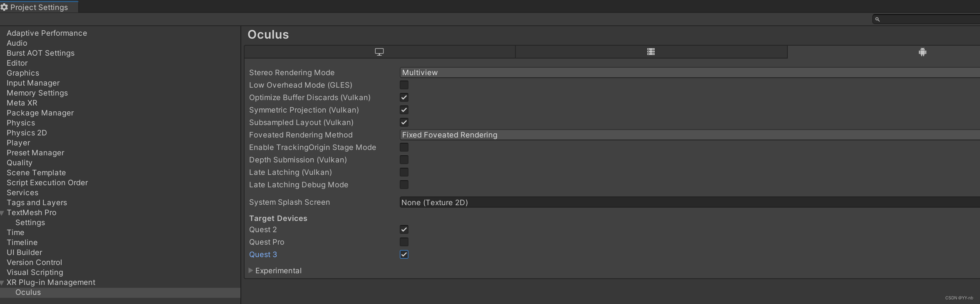Click System Splash Screen texture field

pyautogui.click(x=690, y=202)
